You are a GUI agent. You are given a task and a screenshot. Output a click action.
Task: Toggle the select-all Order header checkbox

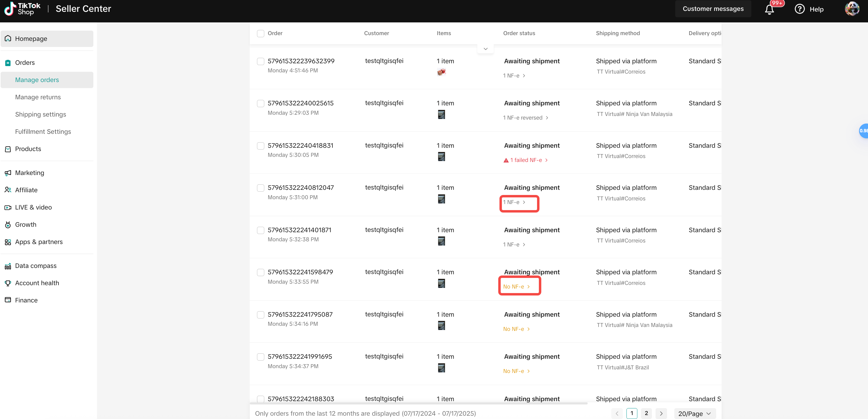tap(260, 33)
